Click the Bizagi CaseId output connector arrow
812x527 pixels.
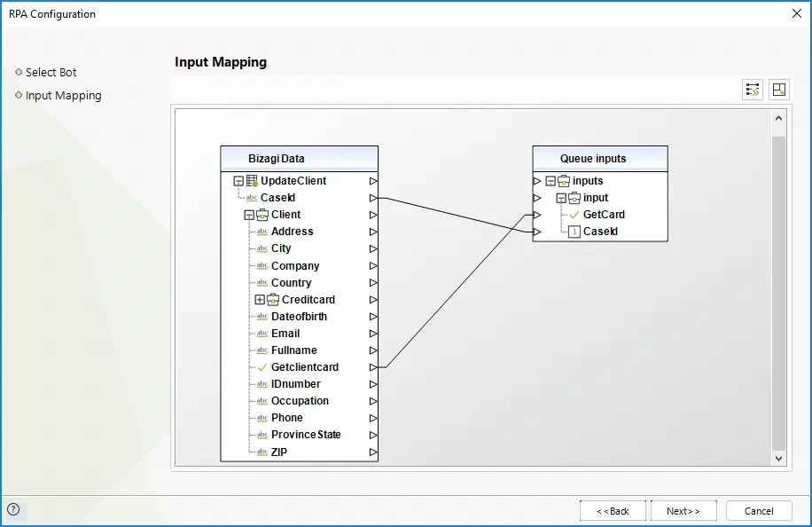pyautogui.click(x=373, y=198)
